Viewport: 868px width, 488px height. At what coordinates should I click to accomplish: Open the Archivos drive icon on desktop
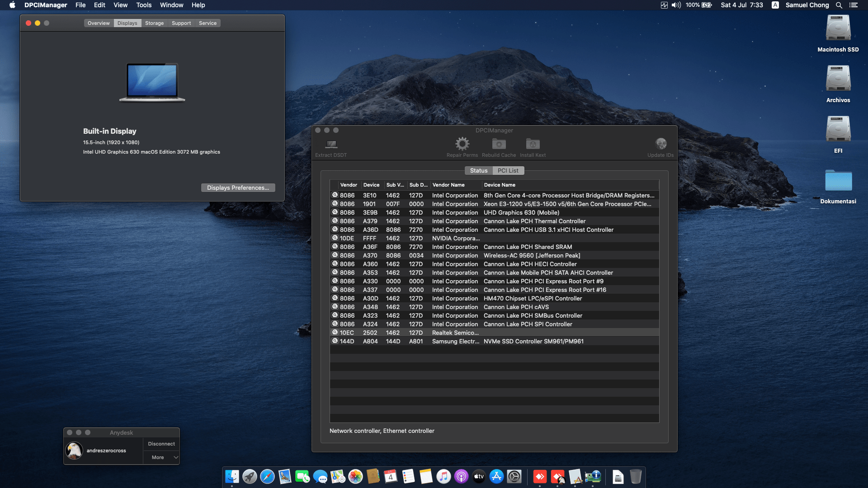click(838, 79)
